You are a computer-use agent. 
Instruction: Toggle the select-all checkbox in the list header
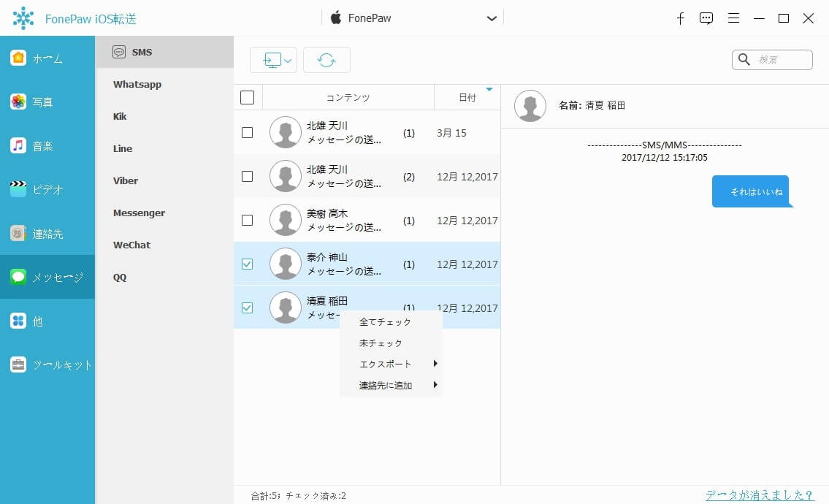tap(247, 96)
